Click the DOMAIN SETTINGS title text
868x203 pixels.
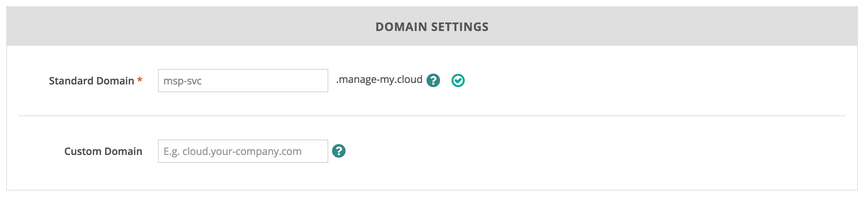[x=432, y=27]
